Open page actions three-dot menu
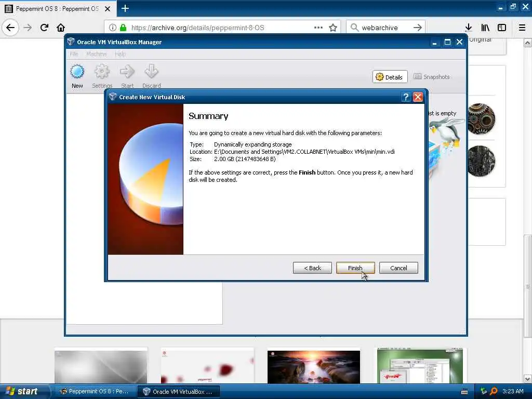 pyautogui.click(x=318, y=28)
